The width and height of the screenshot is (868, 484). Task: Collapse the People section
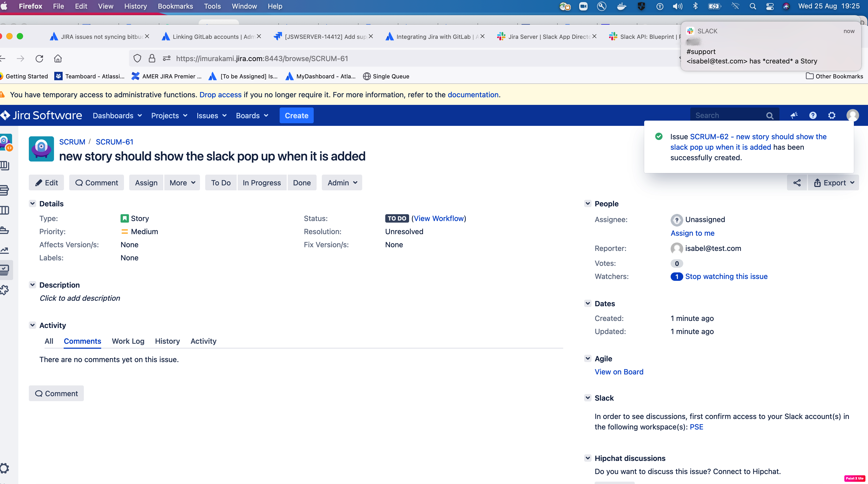tap(588, 203)
